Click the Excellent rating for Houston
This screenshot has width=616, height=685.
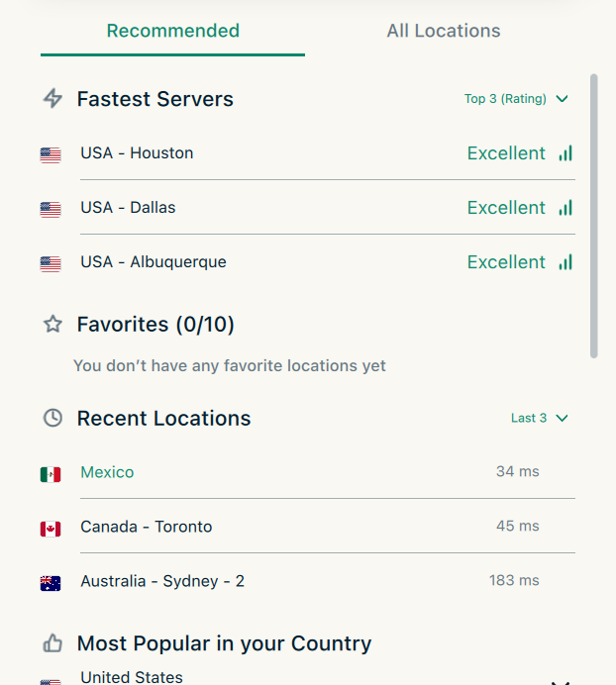click(506, 153)
